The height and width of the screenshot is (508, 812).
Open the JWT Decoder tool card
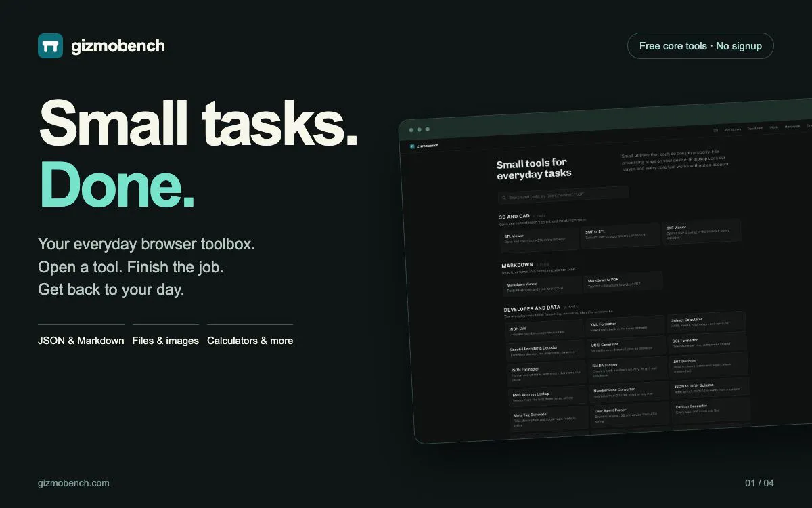(x=710, y=364)
